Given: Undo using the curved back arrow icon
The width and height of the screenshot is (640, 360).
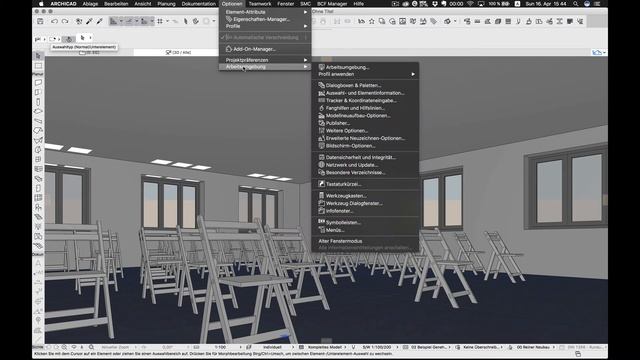Looking at the screenshot, I should (x=54, y=21).
